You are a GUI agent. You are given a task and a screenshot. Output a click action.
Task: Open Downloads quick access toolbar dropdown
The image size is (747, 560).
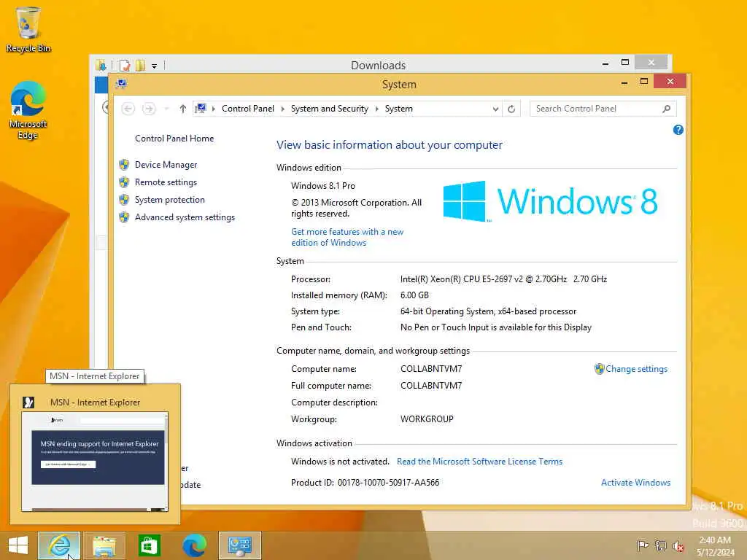click(155, 66)
